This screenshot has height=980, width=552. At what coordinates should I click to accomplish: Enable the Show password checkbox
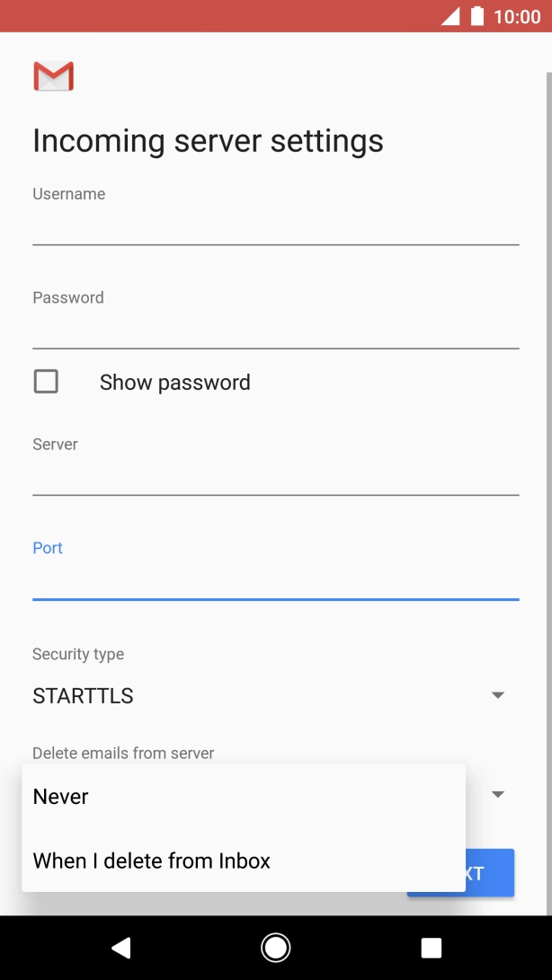(45, 381)
